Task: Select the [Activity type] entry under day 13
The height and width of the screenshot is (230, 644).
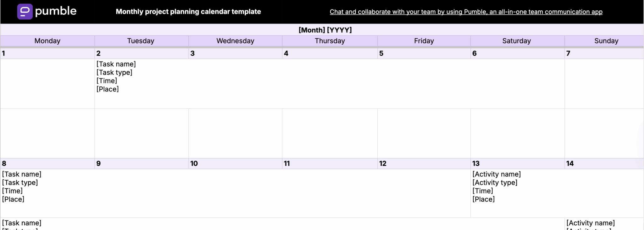Action: (495, 183)
